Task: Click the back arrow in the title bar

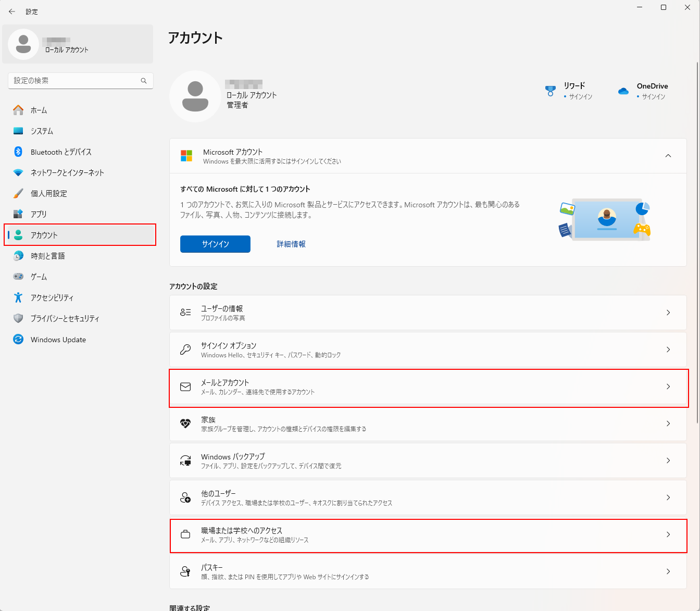Action: coord(12,11)
